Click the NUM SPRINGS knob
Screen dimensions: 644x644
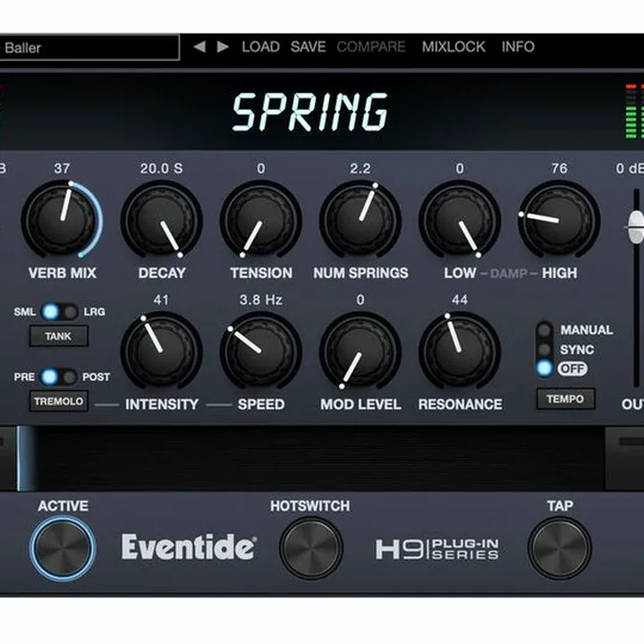point(360,221)
